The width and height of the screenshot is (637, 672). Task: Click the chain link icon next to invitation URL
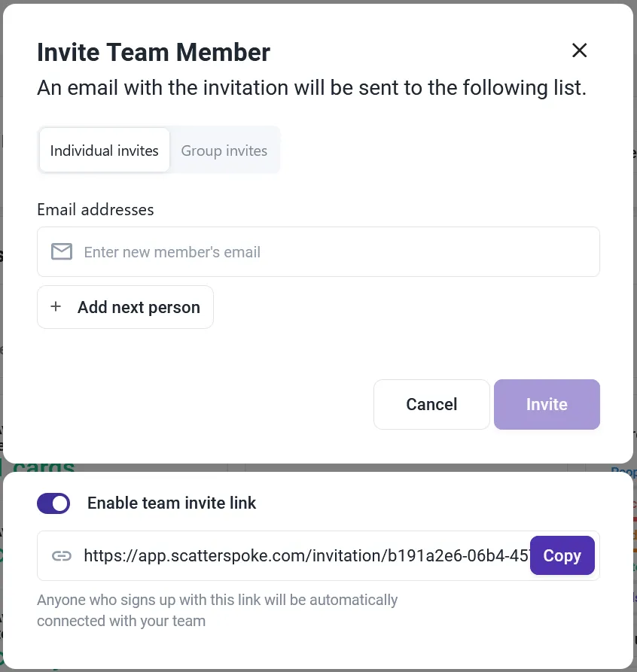pyautogui.click(x=61, y=555)
